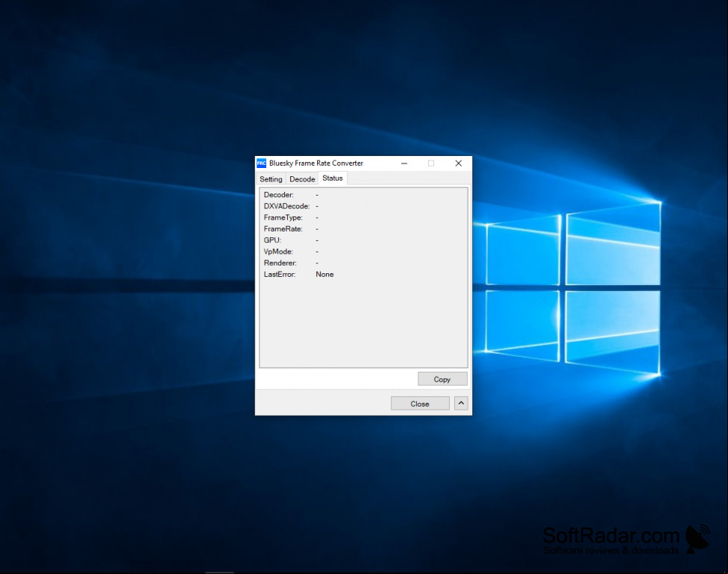Viewport: 728px width, 574px height.
Task: Collapse panel using the up-chevron button
Action: coord(461,403)
